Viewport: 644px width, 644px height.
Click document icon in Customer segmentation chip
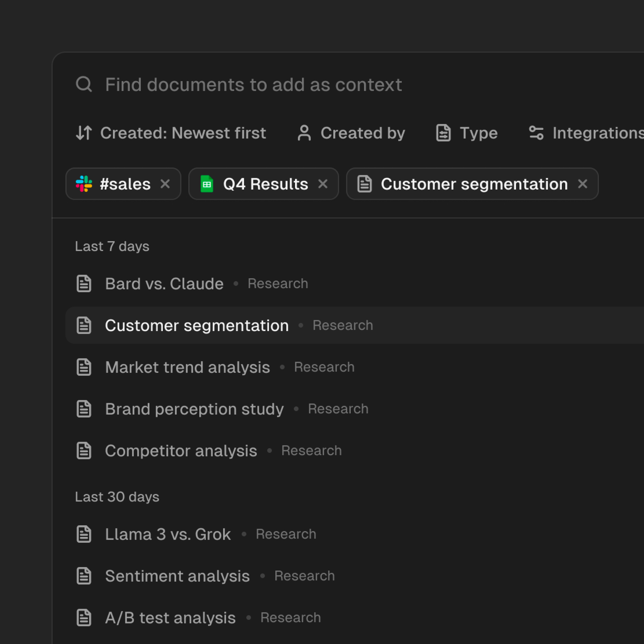pyautogui.click(x=364, y=184)
